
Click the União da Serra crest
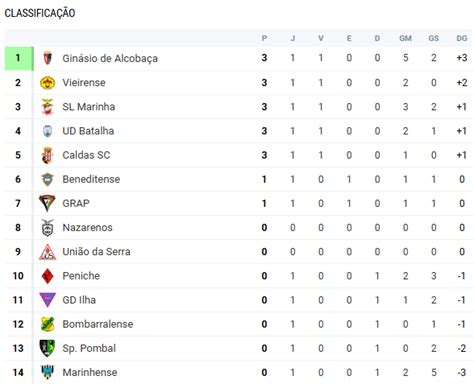click(x=47, y=252)
